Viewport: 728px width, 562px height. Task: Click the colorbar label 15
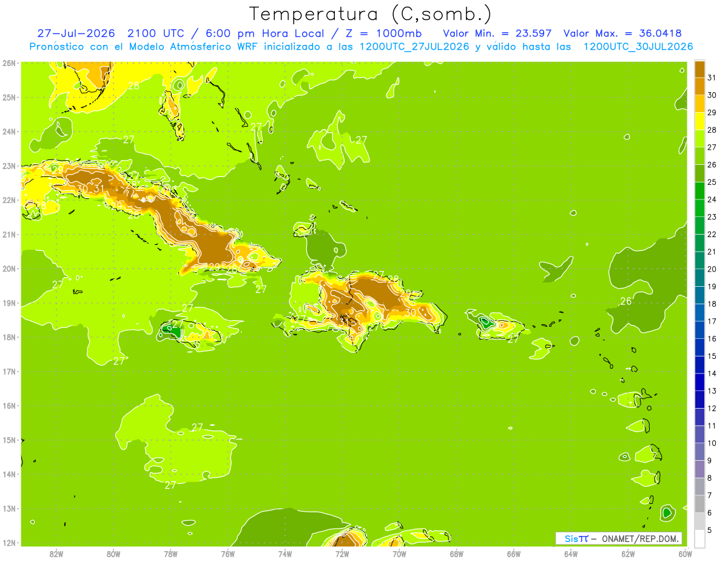coord(712,356)
